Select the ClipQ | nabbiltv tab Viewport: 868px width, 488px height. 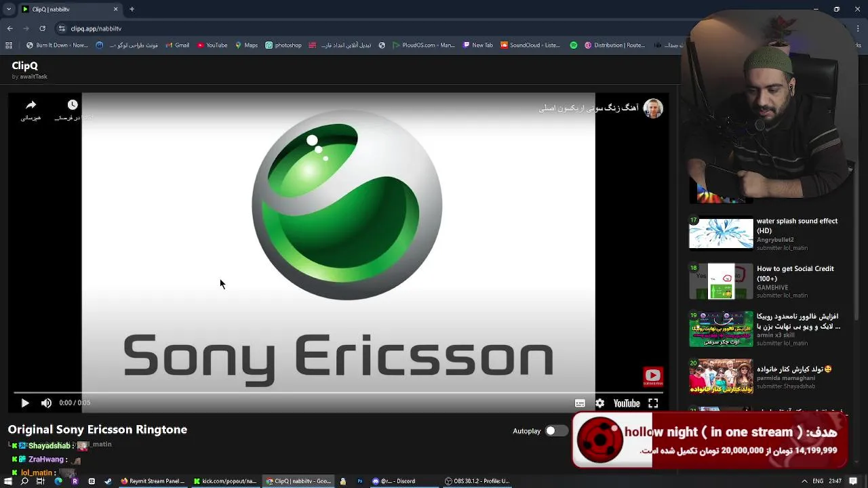[69, 9]
